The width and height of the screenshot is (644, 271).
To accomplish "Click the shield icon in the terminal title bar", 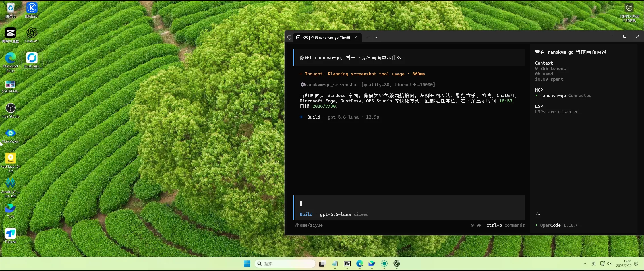I will click(x=289, y=37).
